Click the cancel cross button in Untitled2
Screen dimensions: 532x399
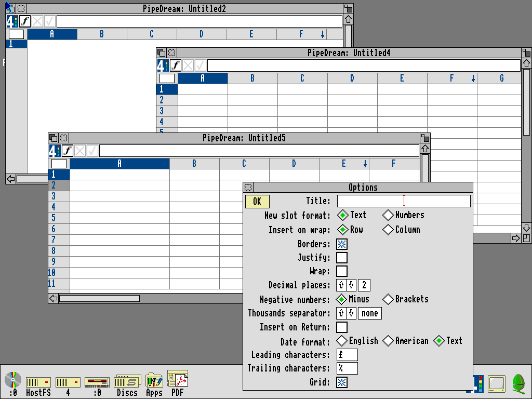[x=37, y=21]
